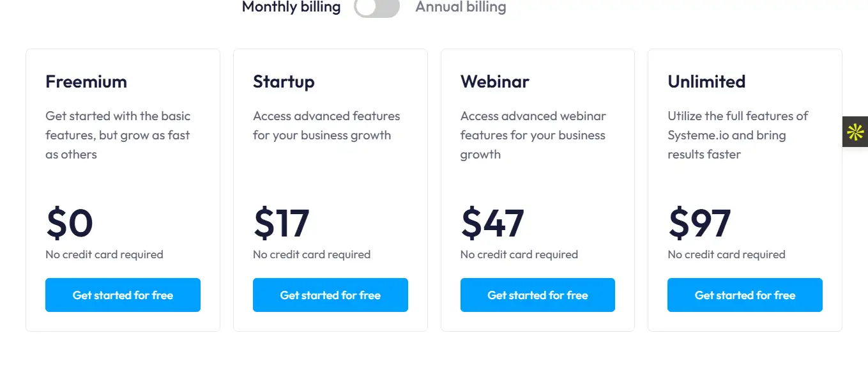Click the Webinar plan description text

click(533, 135)
